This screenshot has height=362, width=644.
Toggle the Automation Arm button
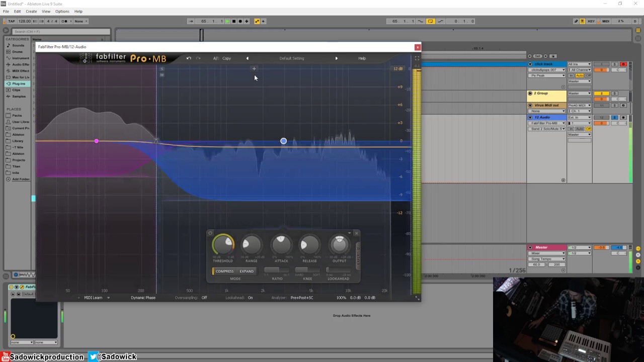click(x=257, y=21)
